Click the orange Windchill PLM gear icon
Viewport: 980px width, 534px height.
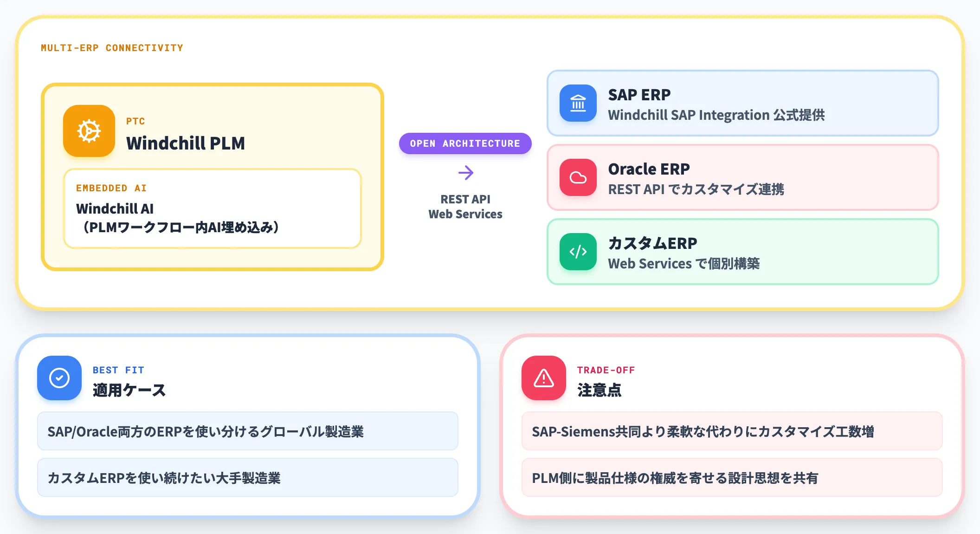click(89, 131)
